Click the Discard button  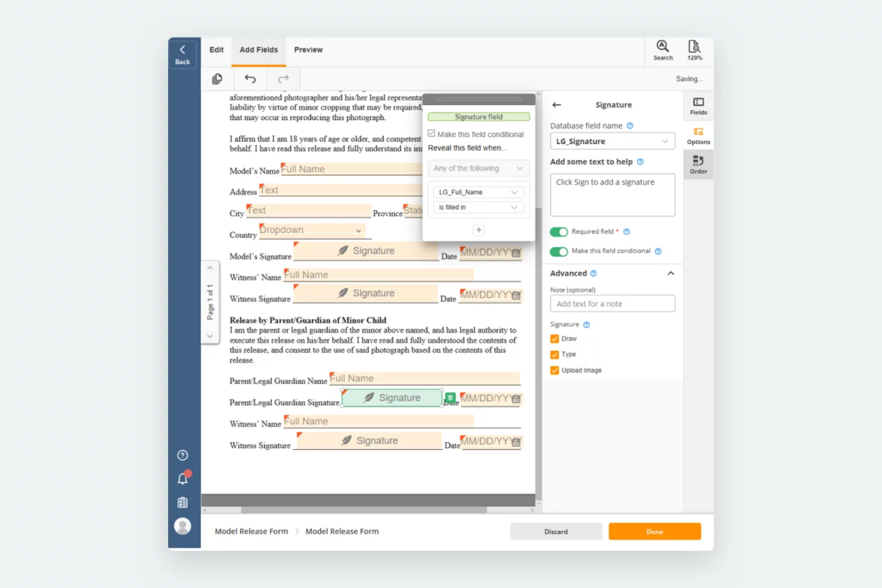click(555, 531)
